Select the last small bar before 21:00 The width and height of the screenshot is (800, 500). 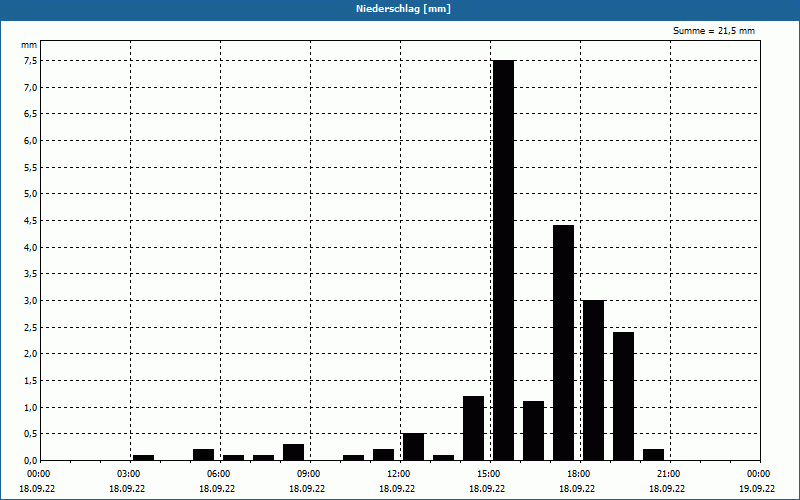pos(654,455)
